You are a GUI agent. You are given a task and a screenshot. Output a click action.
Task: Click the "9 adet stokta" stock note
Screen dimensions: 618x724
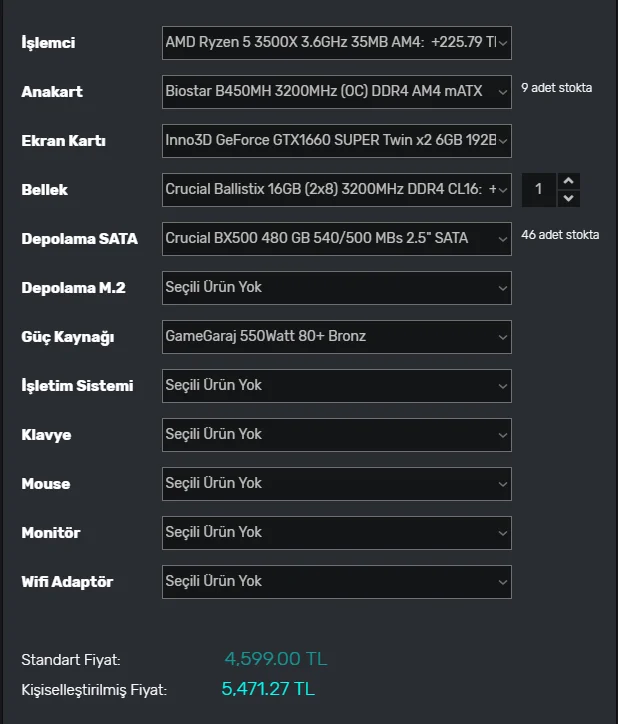tap(557, 88)
